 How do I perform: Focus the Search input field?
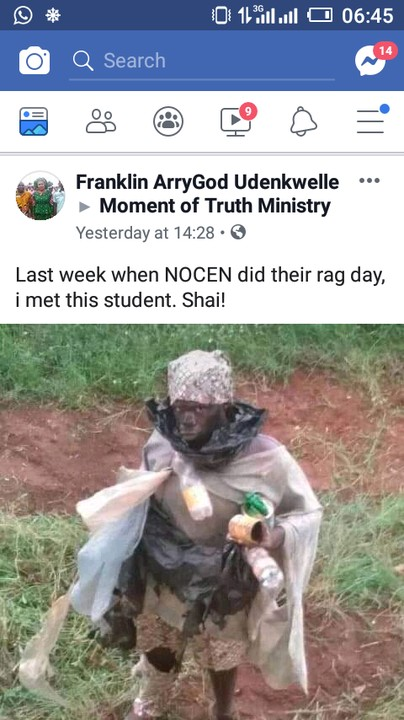click(x=202, y=61)
